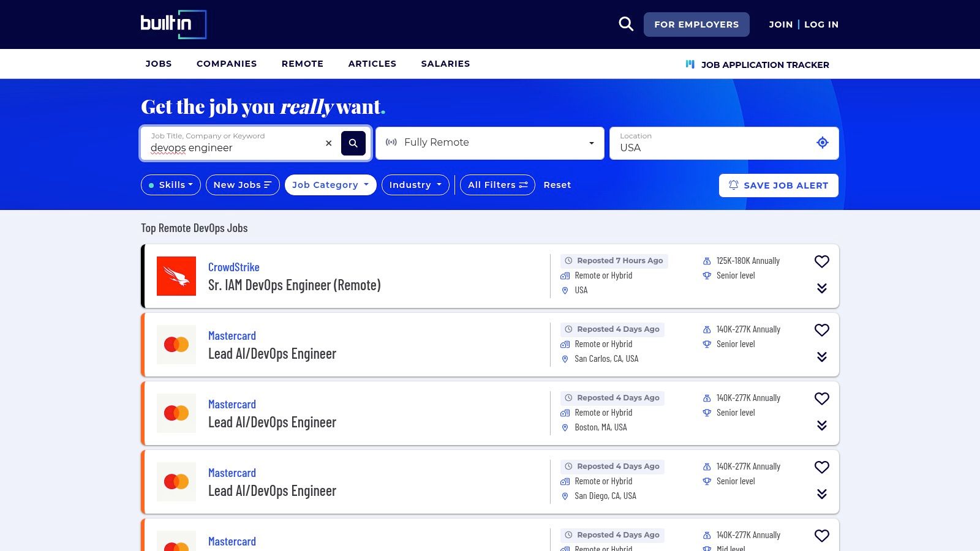Sort by New Jobs

(243, 185)
